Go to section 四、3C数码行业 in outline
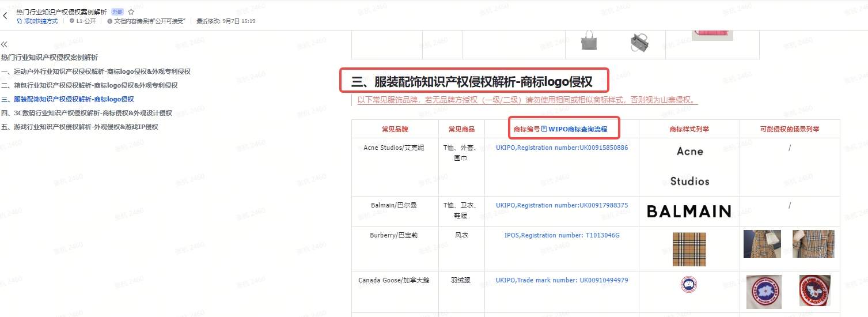The image size is (868, 317). pos(86,113)
